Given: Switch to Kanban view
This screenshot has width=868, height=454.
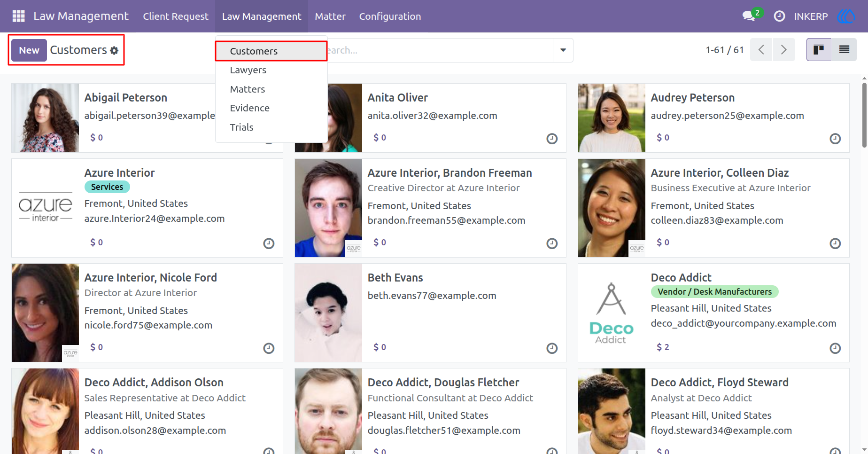Looking at the screenshot, I should pyautogui.click(x=819, y=49).
